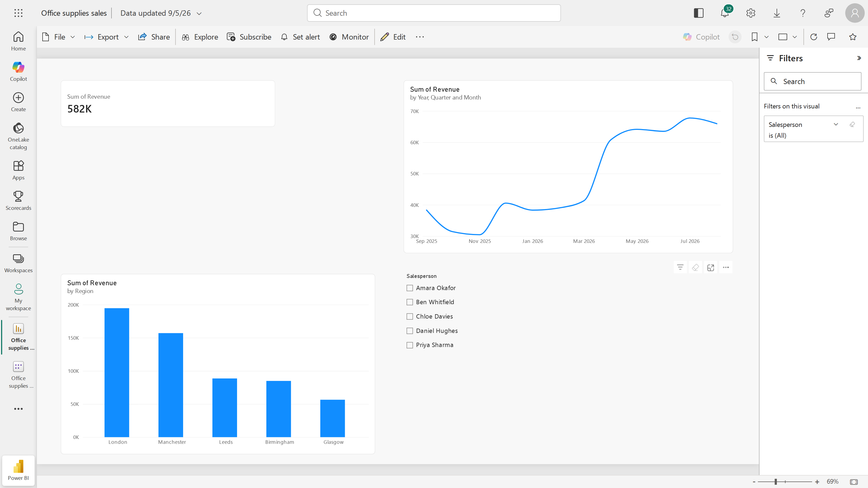The height and width of the screenshot is (488, 868).
Task: Check the Daniel Hughes checkbox
Action: tap(410, 331)
